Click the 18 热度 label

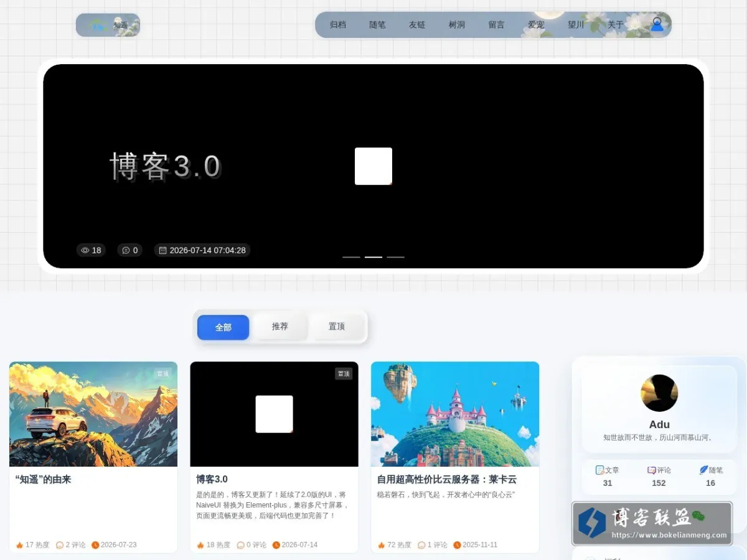tap(218, 545)
